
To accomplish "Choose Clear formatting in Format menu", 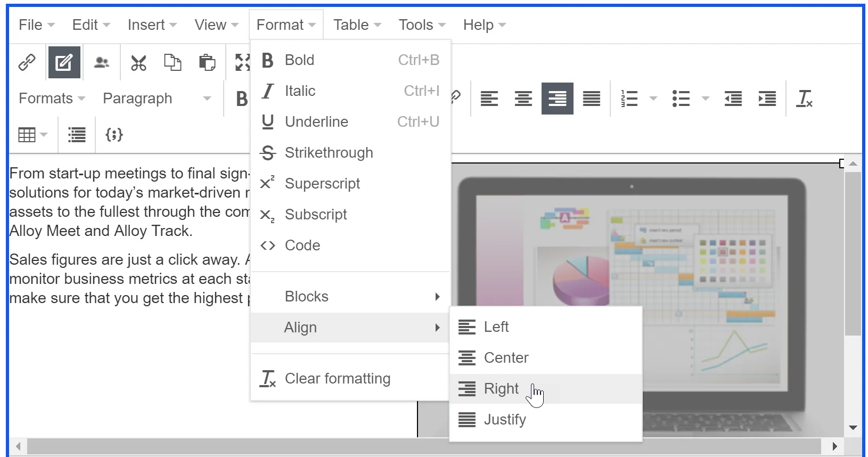I will [350, 379].
